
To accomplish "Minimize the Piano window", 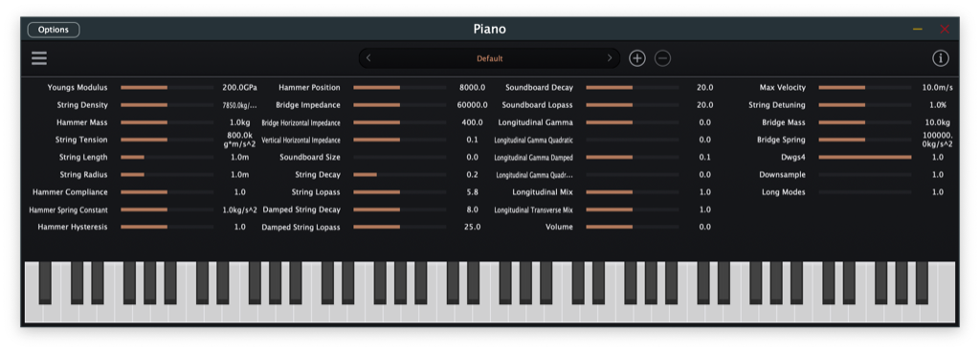I will coord(918,30).
